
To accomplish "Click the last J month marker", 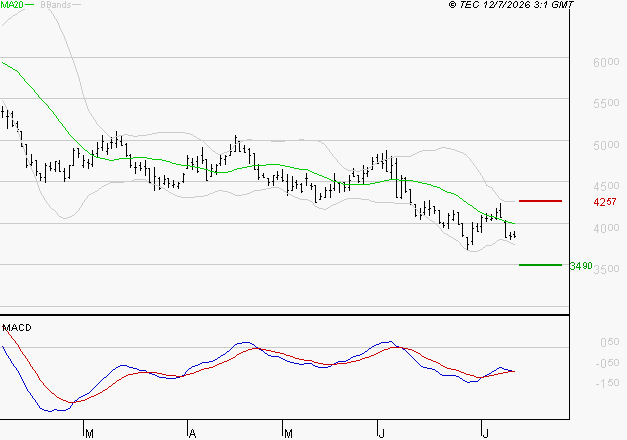I will [485, 434].
